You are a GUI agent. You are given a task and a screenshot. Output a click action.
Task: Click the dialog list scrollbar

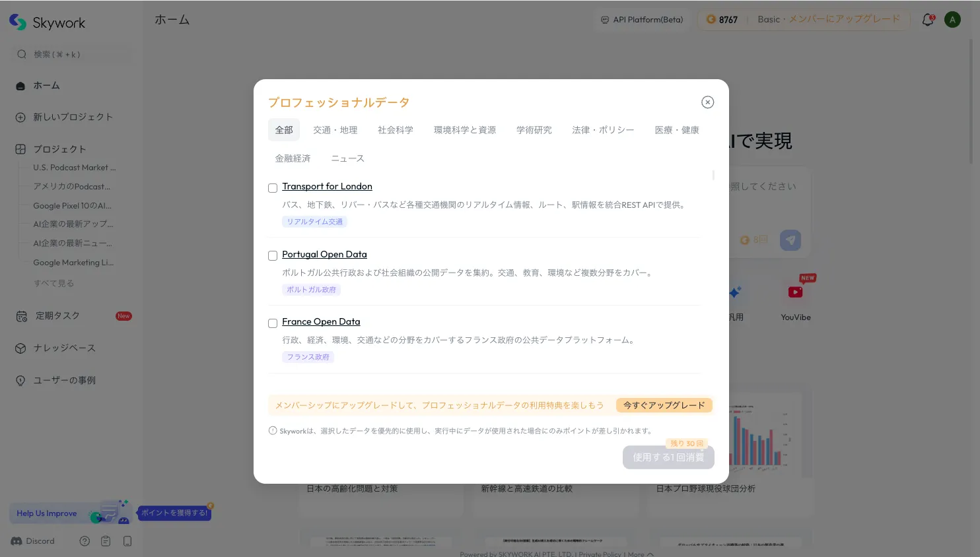pos(713,176)
